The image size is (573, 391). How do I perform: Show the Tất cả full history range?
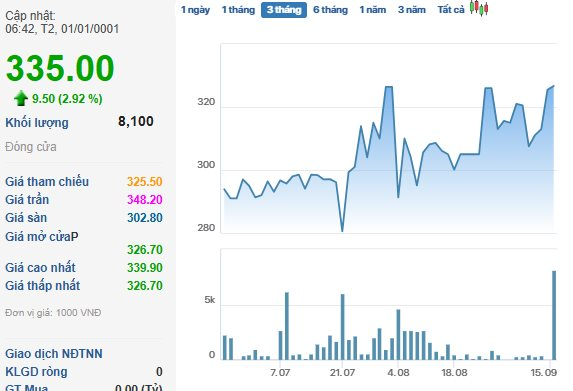pyautogui.click(x=451, y=10)
